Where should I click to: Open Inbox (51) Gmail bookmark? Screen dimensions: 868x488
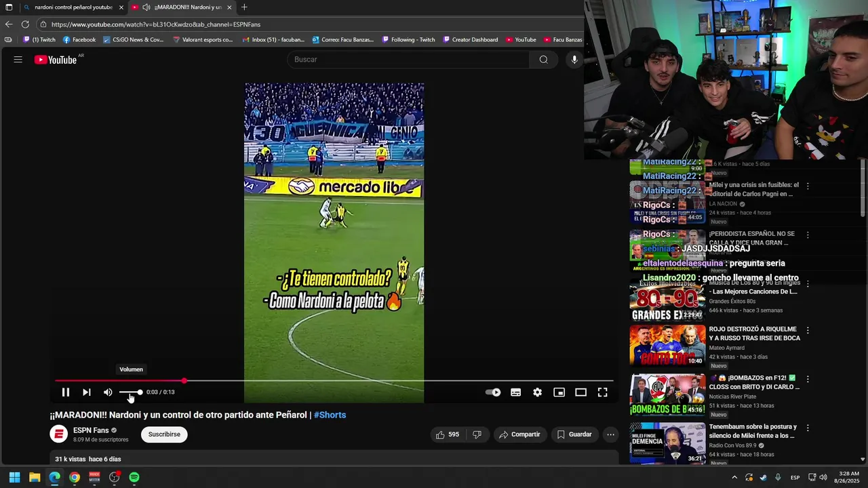click(273, 40)
